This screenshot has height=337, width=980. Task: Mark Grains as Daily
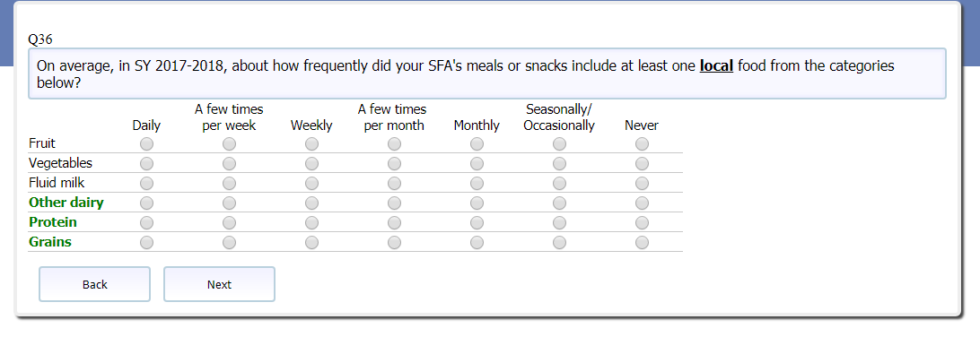146,243
